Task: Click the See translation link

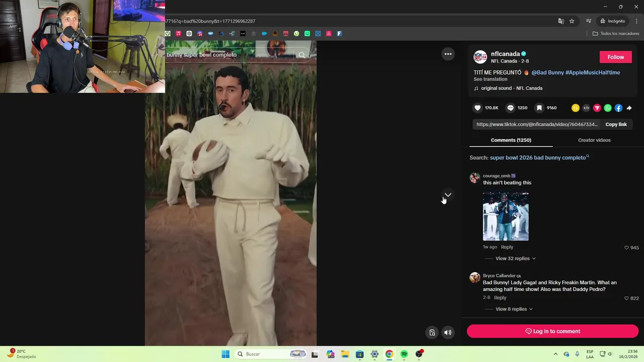Action: 490,79
